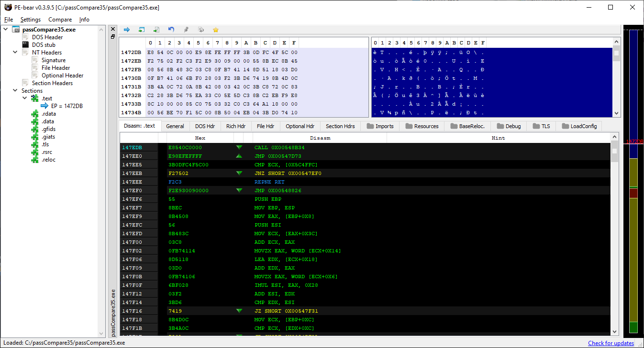Click the blue undo arrow icon
Image resolution: width=644 pixels, height=348 pixels.
pyautogui.click(x=171, y=30)
